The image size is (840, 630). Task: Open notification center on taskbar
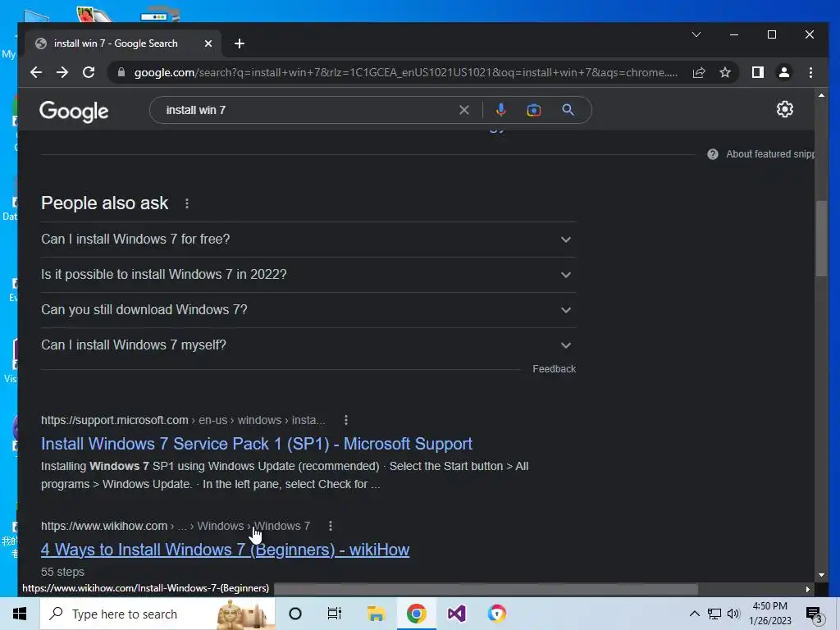[814, 614]
